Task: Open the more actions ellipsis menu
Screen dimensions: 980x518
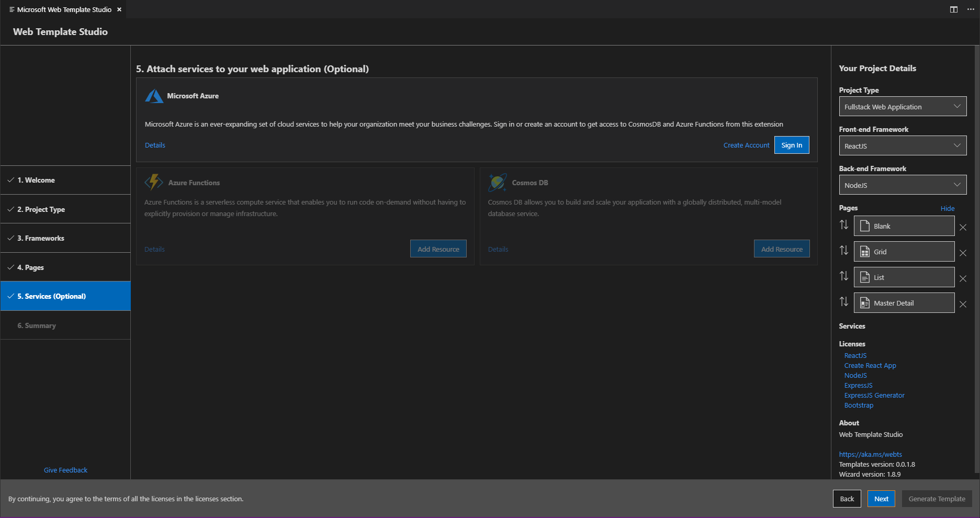Action: [971, 9]
